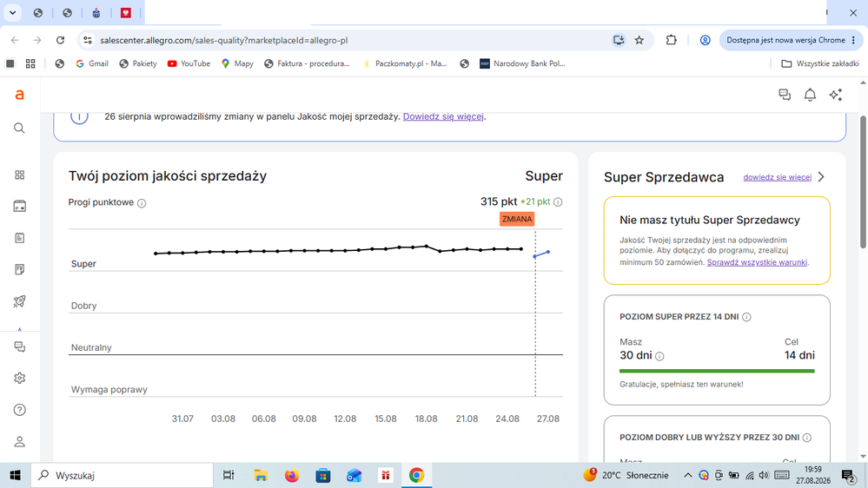Click the ZMIANA marker on chart
The image size is (868, 488).
pos(517,219)
